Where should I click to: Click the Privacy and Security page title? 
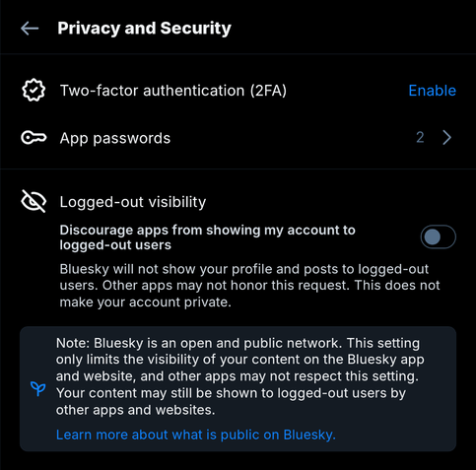(144, 29)
